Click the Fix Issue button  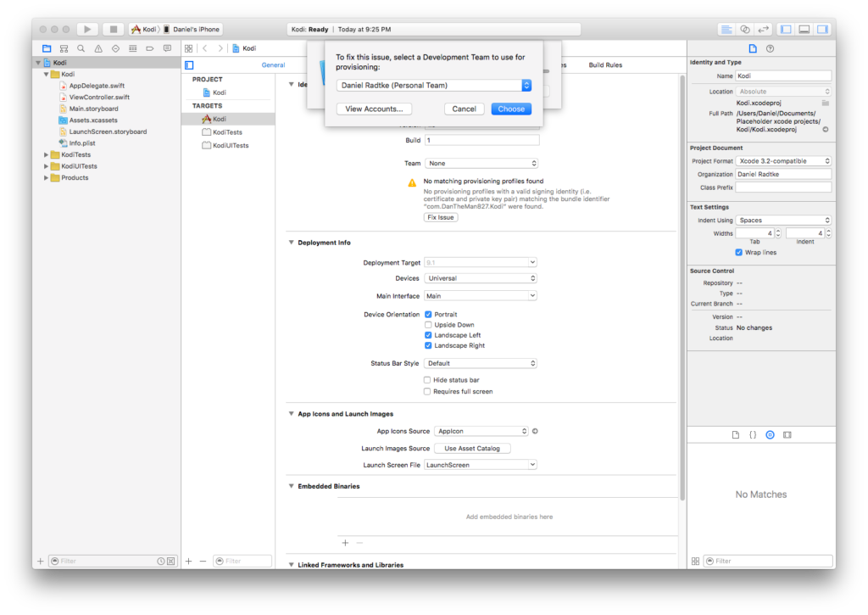[x=441, y=217]
